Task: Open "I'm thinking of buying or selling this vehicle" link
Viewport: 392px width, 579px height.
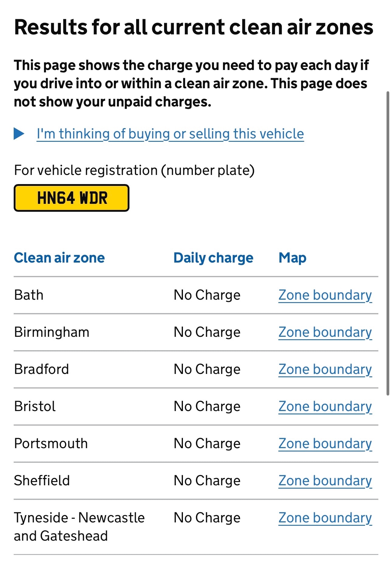Action: point(170,134)
